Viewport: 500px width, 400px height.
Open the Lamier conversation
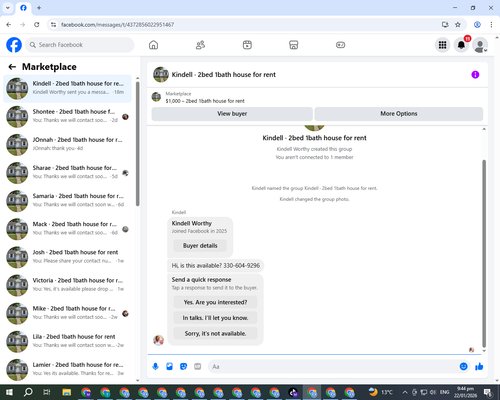[67, 370]
